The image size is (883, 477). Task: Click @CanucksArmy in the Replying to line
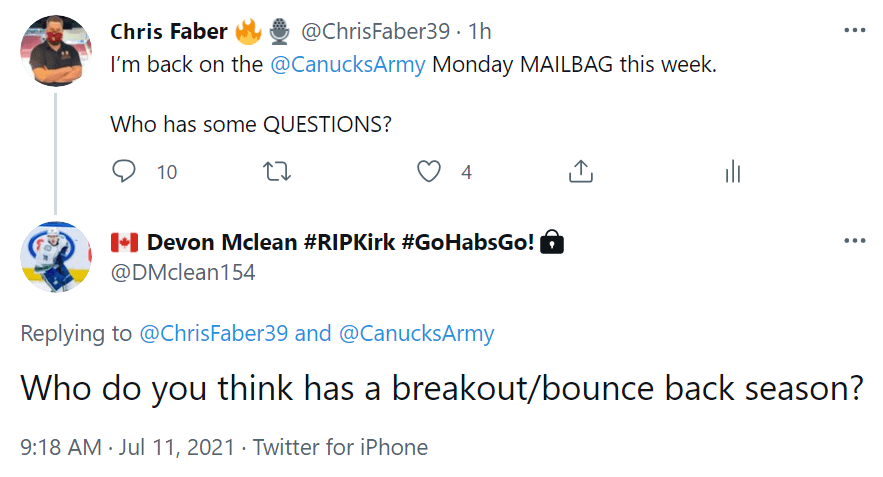click(417, 333)
